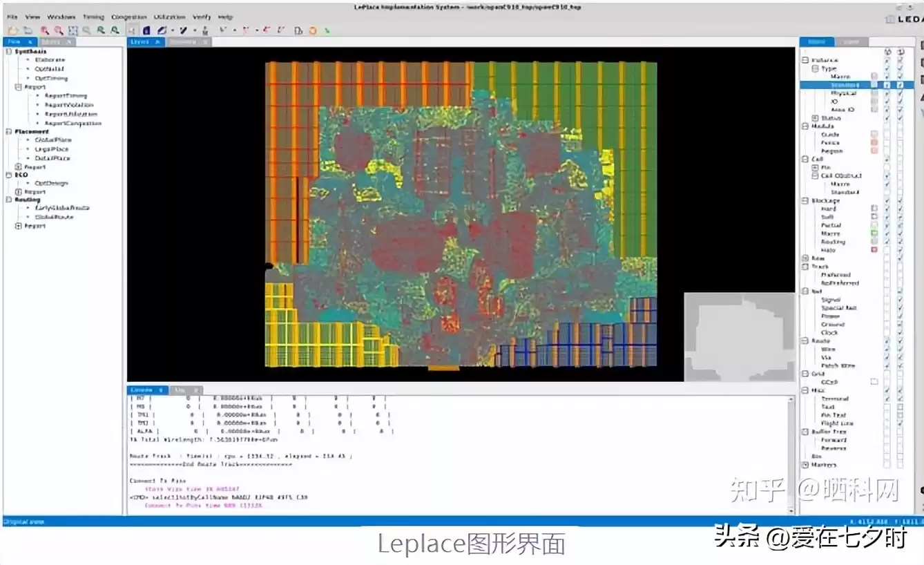Open the Congestion menu

click(128, 17)
